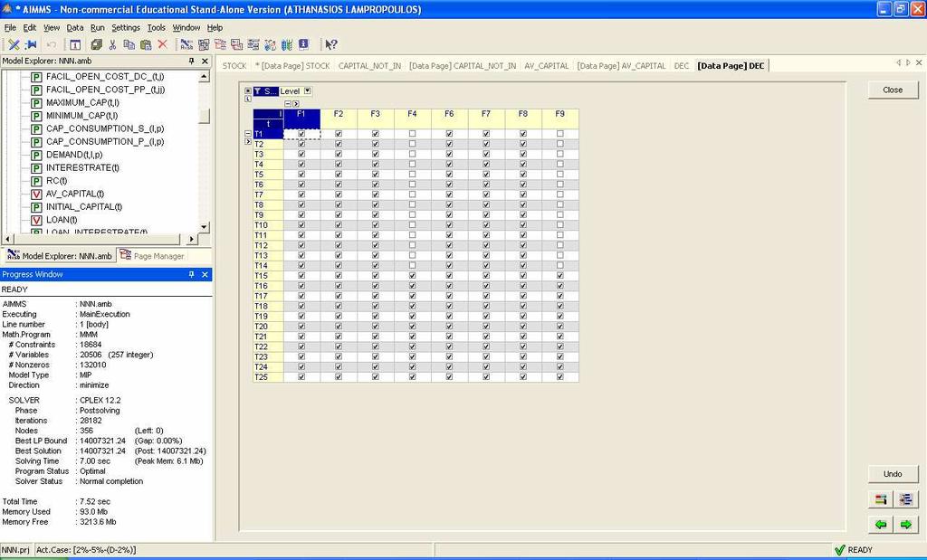Viewport: 927px width, 560px height.
Task: Click the blue info book toolbar icon
Action: coord(303,44)
